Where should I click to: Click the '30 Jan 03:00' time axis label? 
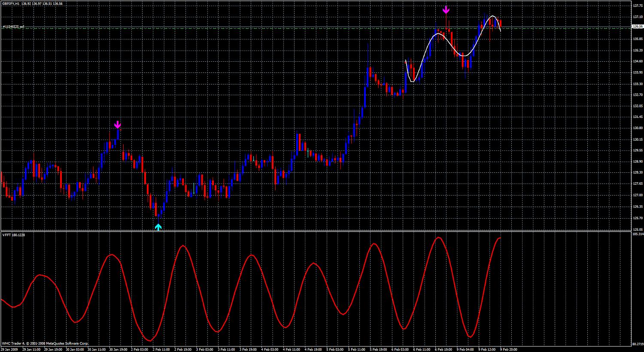coord(75,349)
